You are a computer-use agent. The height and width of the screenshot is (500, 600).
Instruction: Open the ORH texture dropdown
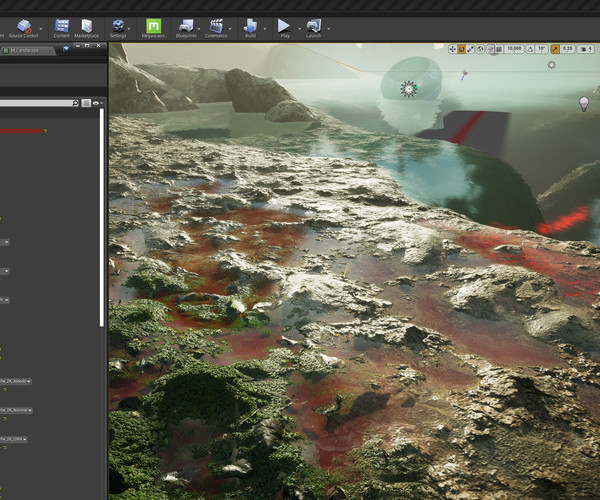coord(14,439)
